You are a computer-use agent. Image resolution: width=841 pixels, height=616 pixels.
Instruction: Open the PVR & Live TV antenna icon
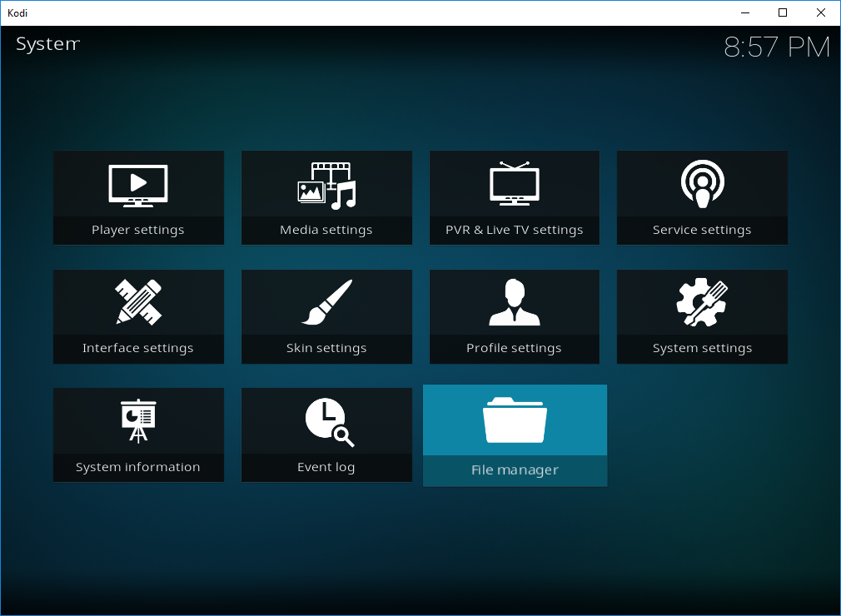point(515,184)
